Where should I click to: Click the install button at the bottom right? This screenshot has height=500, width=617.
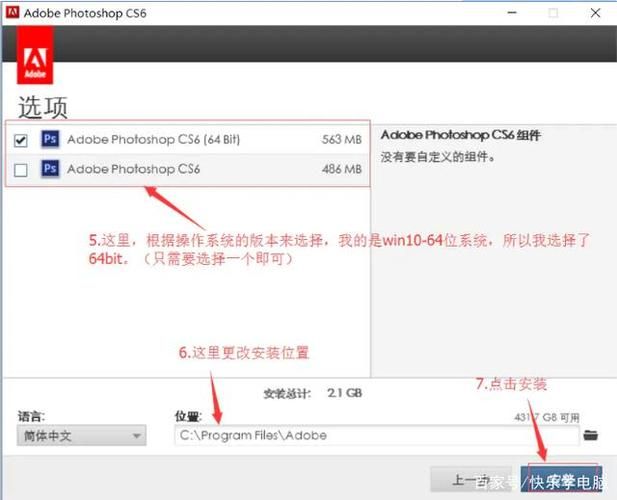pyautogui.click(x=562, y=479)
